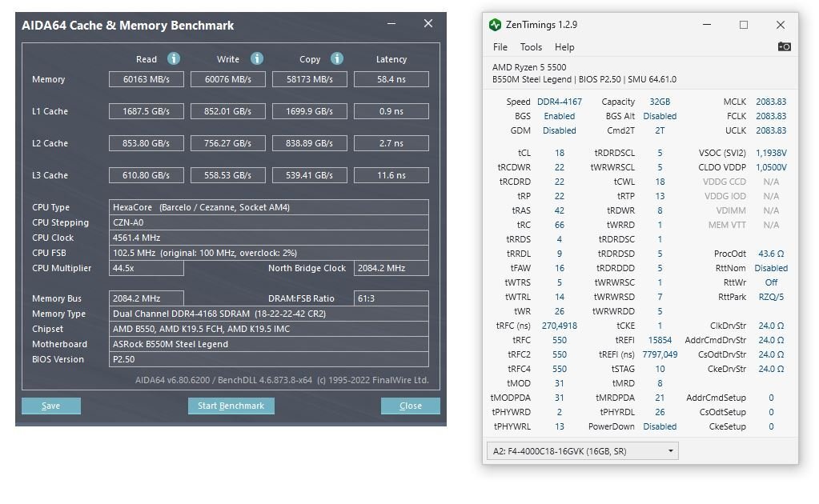Select the Memory Latency value 58.4 ns

391,79
